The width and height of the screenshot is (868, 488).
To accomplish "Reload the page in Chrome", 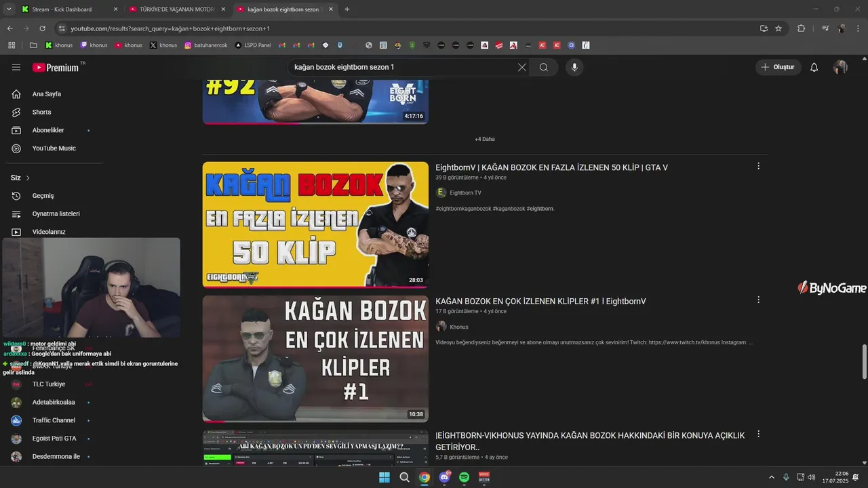I will click(42, 28).
